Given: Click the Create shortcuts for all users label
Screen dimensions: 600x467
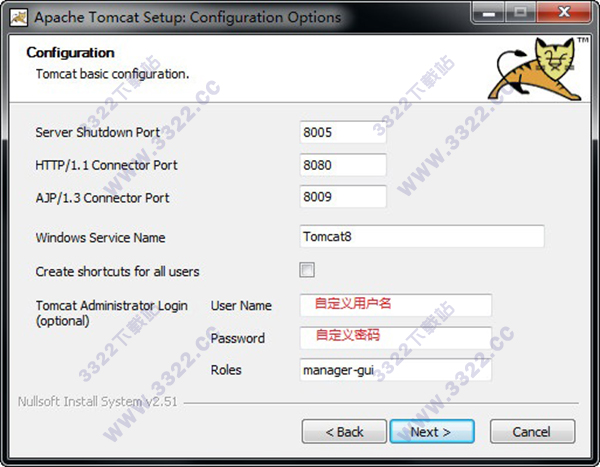Looking at the screenshot, I should (x=117, y=271).
